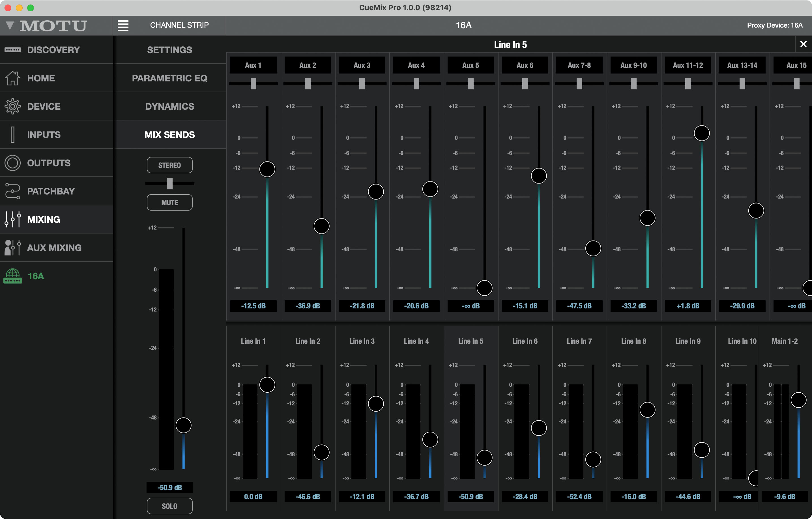Click the channel strip pan slider handle

coord(170,184)
